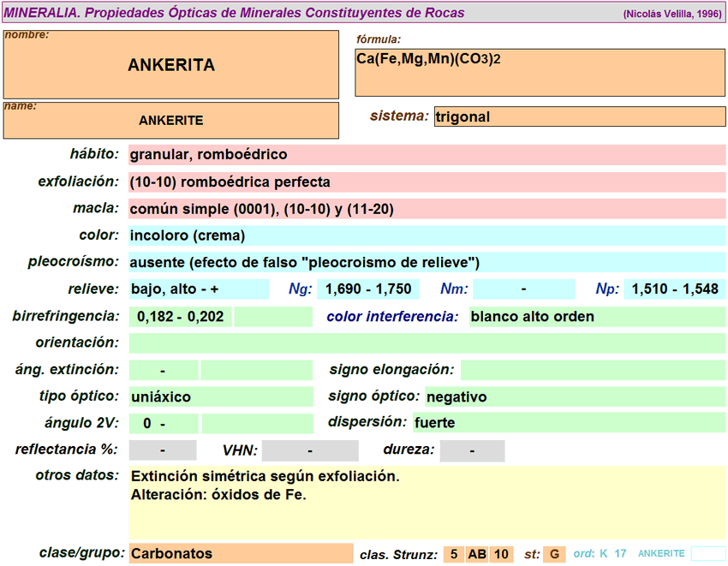Click the signo óptico field negativo
This screenshot has height=566, width=728.
(x=574, y=397)
